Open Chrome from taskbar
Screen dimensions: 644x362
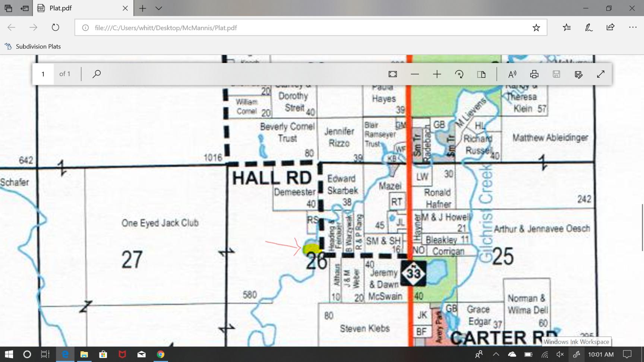point(161,354)
